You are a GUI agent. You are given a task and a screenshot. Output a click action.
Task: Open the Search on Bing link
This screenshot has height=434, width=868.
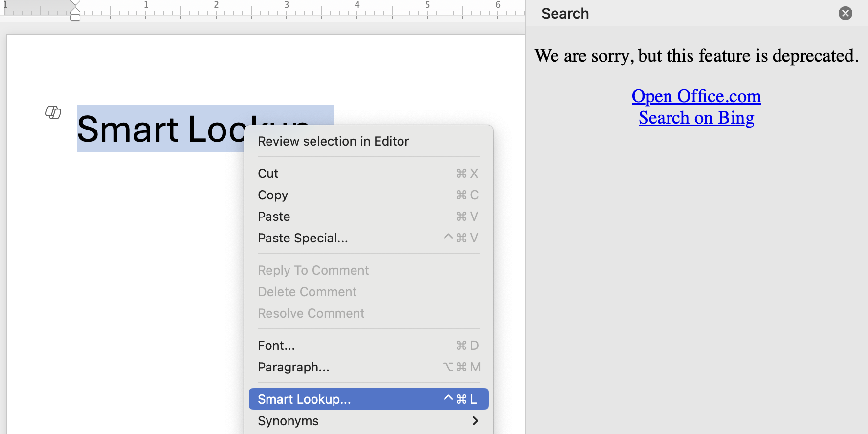[696, 118]
